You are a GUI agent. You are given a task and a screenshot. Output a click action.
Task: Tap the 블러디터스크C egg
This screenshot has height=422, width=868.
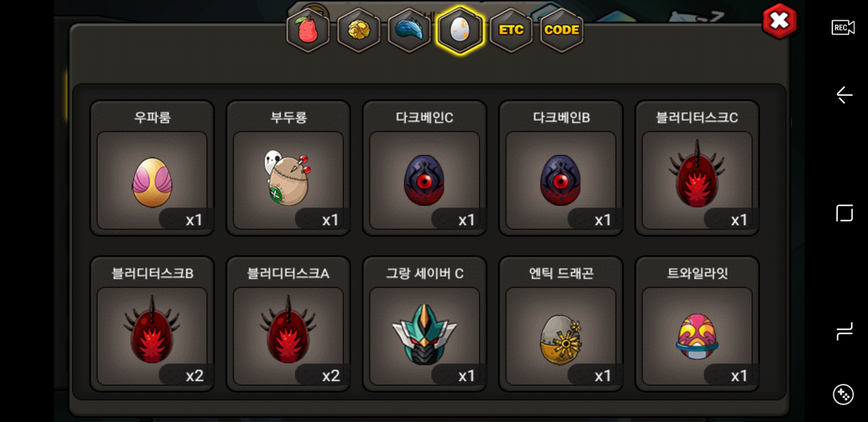(697, 168)
